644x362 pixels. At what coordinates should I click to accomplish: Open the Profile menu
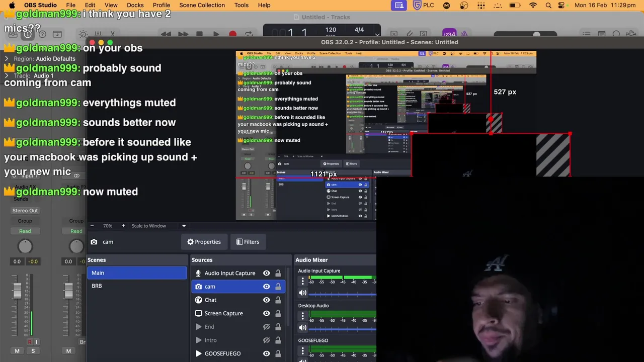click(162, 5)
